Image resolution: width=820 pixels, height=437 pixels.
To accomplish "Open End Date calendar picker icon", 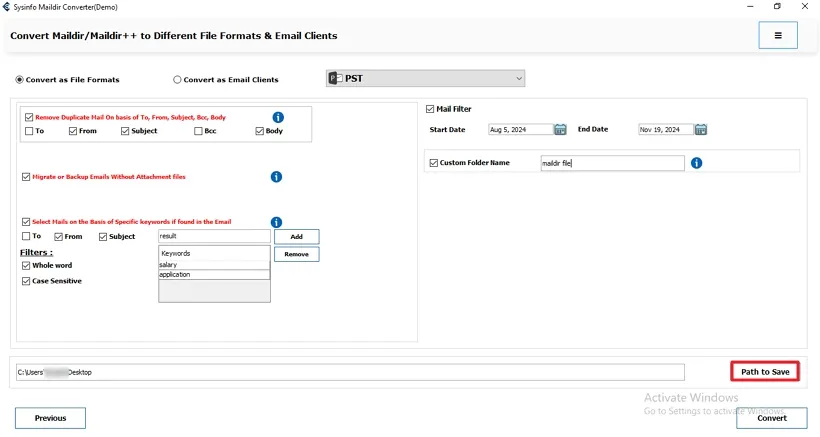I will [x=701, y=129].
